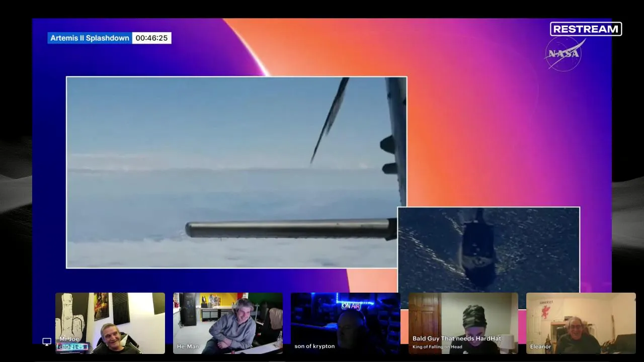This screenshot has width=644, height=362.
Task: Click the "Mr Joe" name label
Action: [x=69, y=339]
